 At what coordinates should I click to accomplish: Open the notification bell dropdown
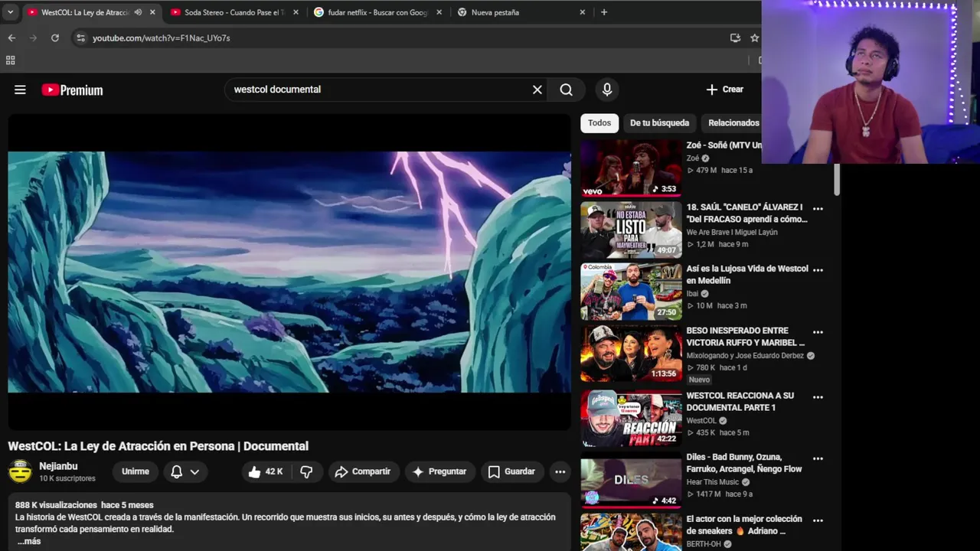click(185, 471)
